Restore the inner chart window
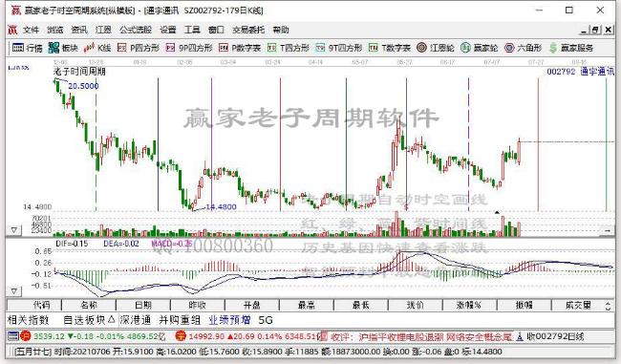The image size is (621, 364). (595, 30)
